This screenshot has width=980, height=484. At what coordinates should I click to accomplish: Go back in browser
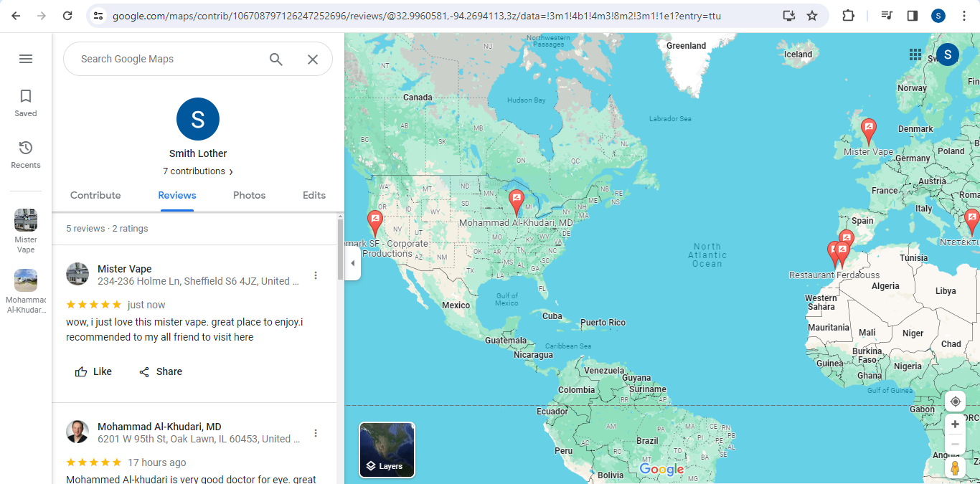point(16,16)
